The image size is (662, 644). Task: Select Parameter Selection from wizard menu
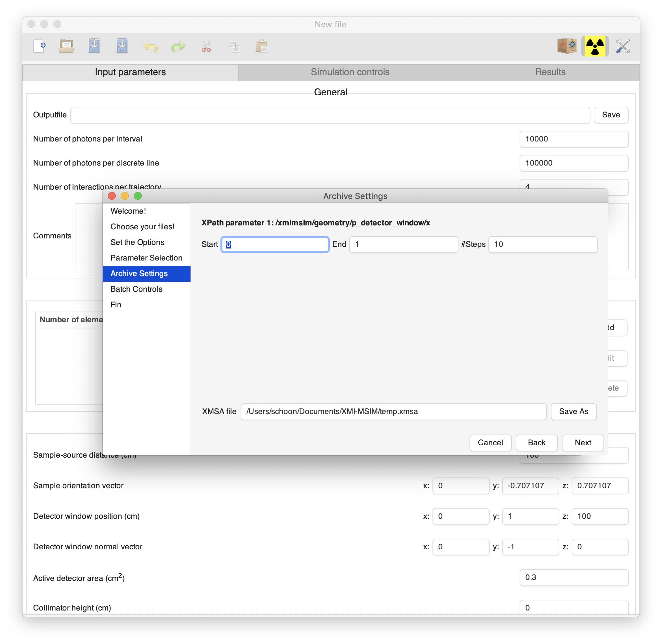(x=147, y=258)
